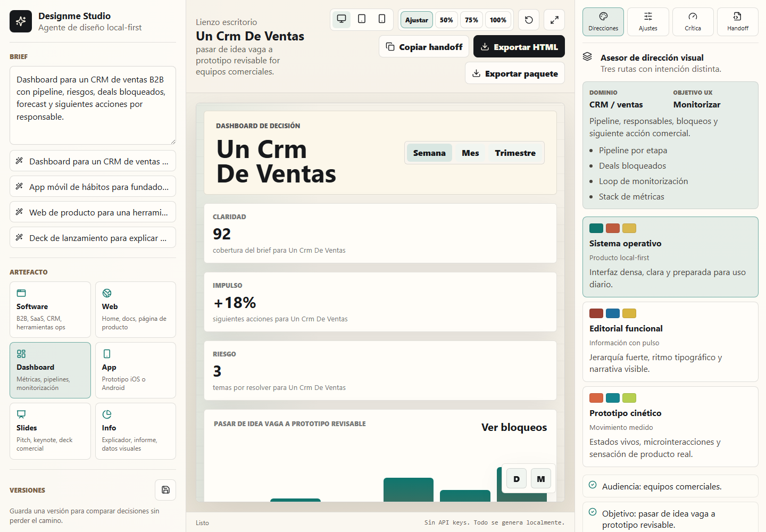Switch dashboard period to Semana
This screenshot has width=766, height=532.
click(429, 153)
